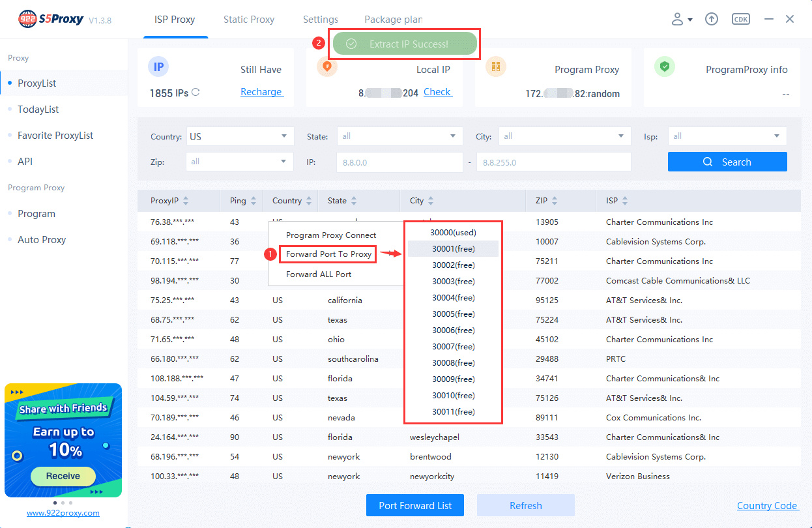This screenshot has width=812, height=528.
Task: Click the user account icon
Action: click(678, 19)
